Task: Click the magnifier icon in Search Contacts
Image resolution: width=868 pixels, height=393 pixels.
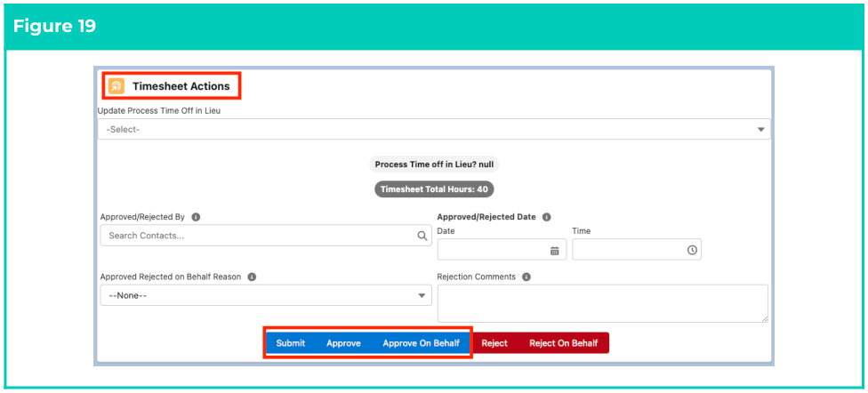Action: (x=422, y=236)
